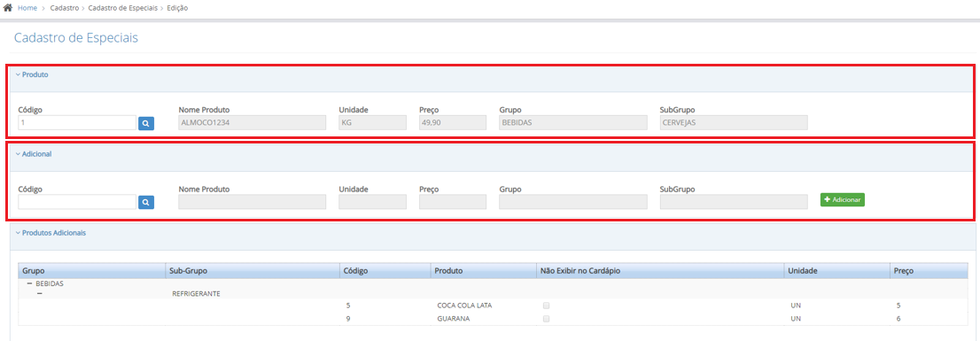Toggle Não Exibir checkbox for COCA COLA LATA
The height and width of the screenshot is (341, 980).
click(546, 306)
